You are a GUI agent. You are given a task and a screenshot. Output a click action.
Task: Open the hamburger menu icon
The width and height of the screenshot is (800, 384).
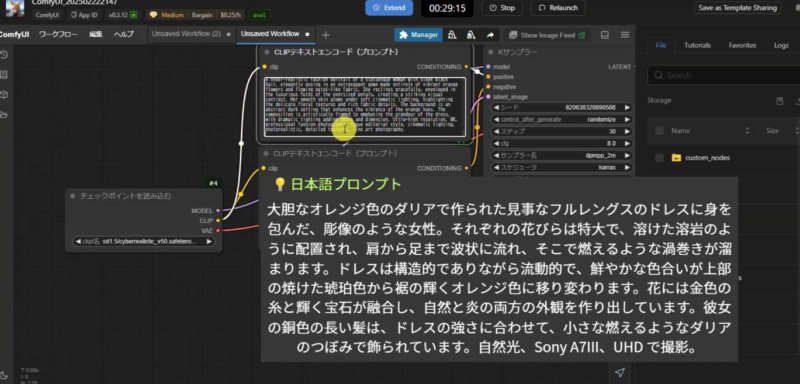coord(624,35)
